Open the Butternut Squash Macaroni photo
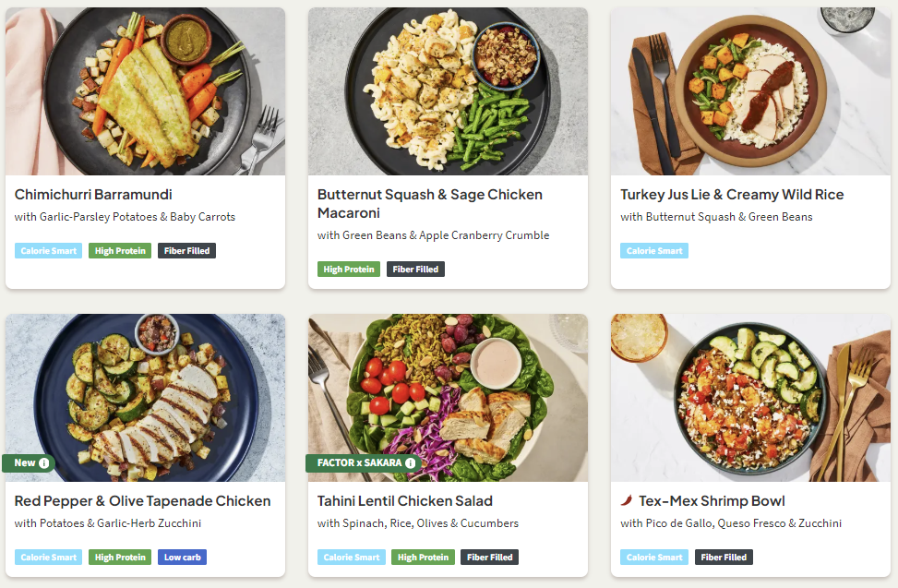Screen dimensions: 898x588 [x=448, y=91]
